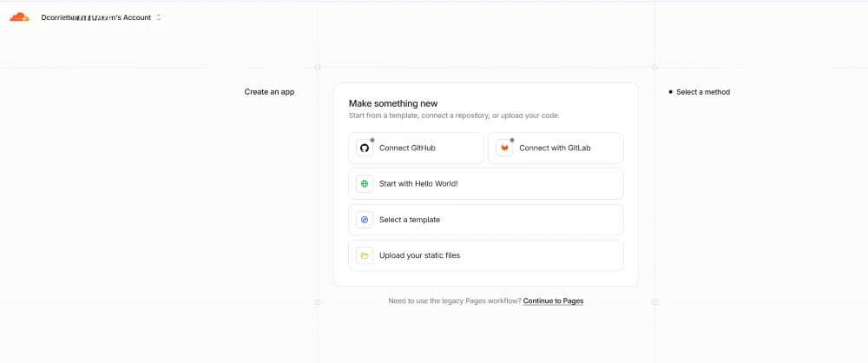868x363 pixels.
Task: Click the Make something new heading
Action: click(393, 103)
